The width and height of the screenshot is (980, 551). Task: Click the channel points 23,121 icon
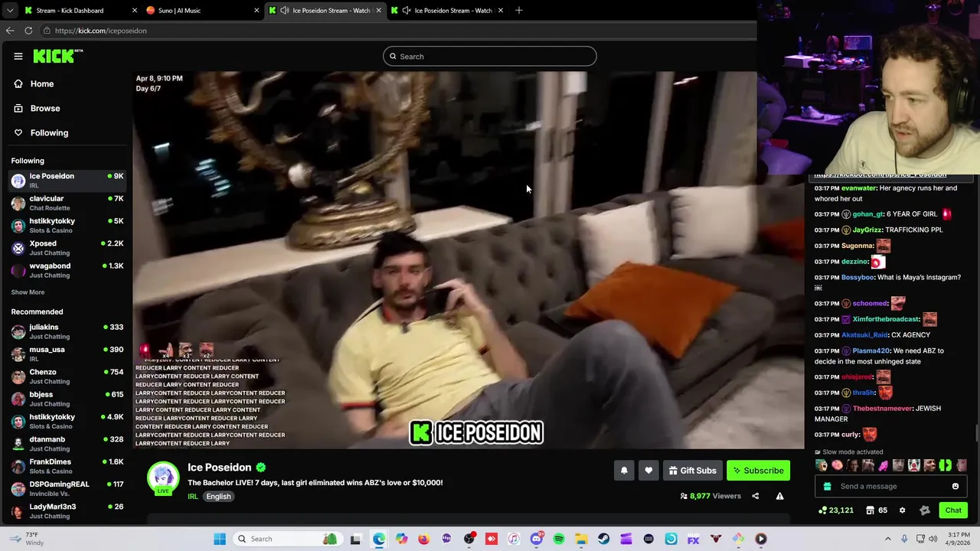coord(836,510)
